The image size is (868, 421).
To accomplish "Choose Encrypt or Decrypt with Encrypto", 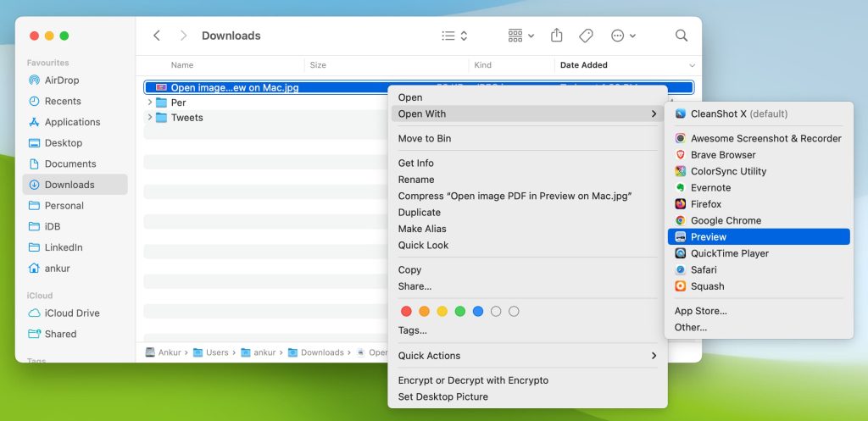I will 527,380.
